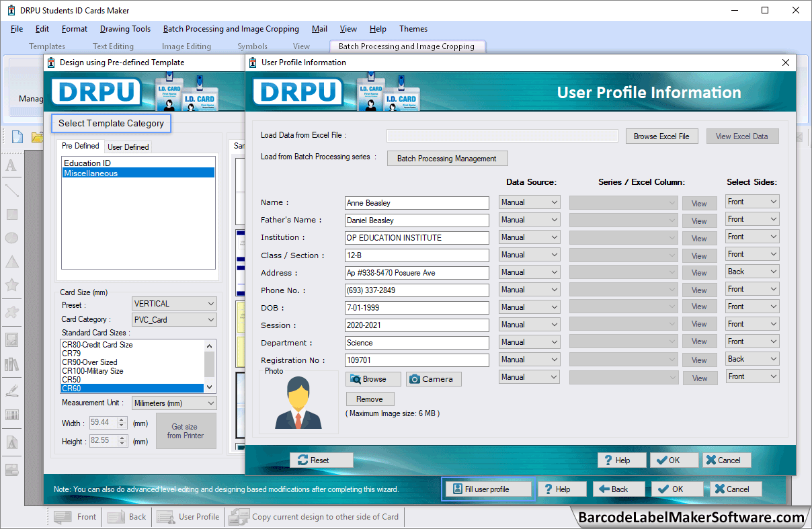Open the Mail menu
The height and width of the screenshot is (529, 812).
[x=319, y=29]
